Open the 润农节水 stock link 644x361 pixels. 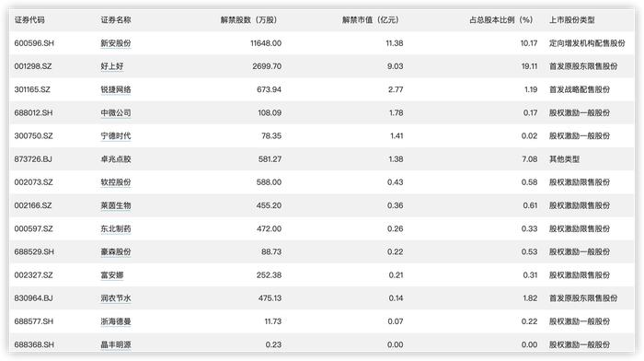[116, 298]
